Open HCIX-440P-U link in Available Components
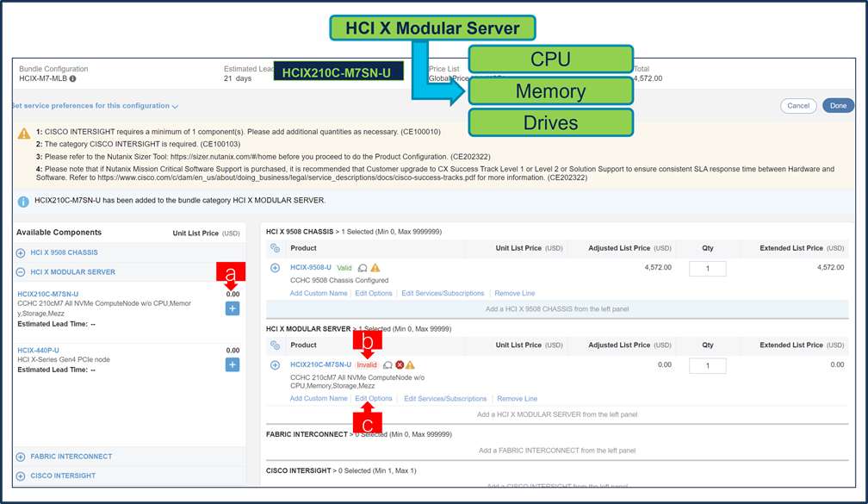This screenshot has width=868, height=504. pyautogui.click(x=38, y=350)
